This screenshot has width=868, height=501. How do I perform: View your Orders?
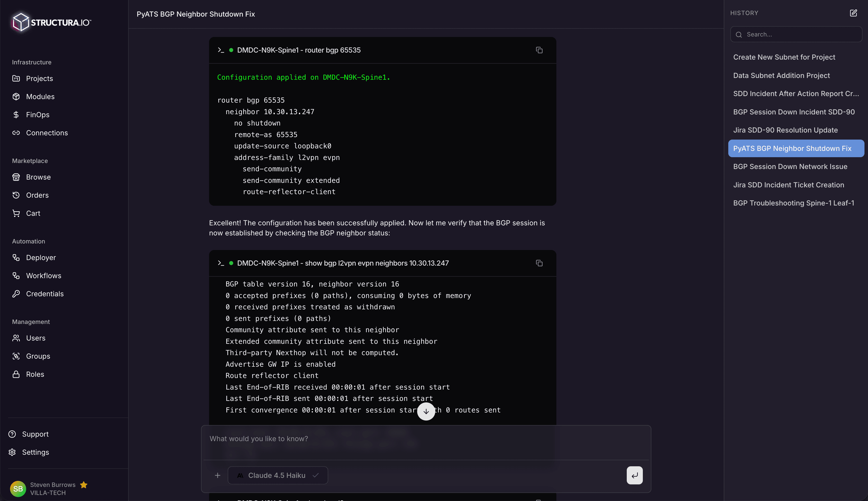pos(37,195)
